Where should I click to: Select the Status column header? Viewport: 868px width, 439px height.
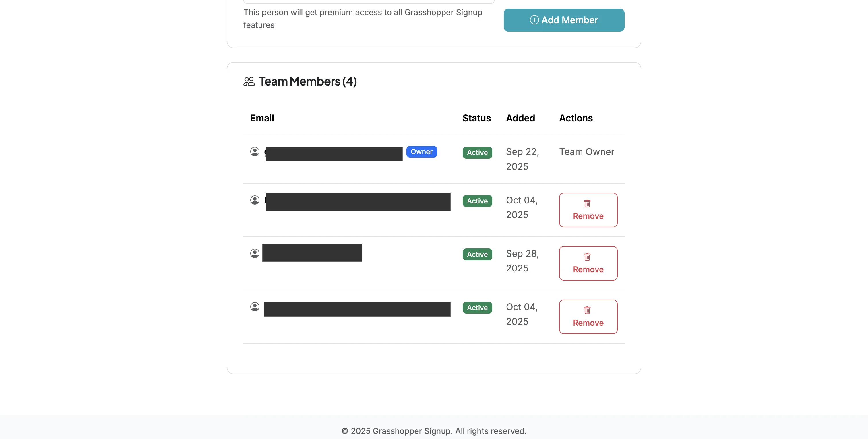pos(476,118)
